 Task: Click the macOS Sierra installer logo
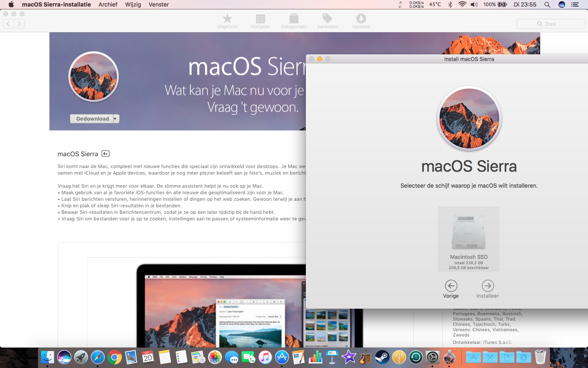tap(469, 119)
